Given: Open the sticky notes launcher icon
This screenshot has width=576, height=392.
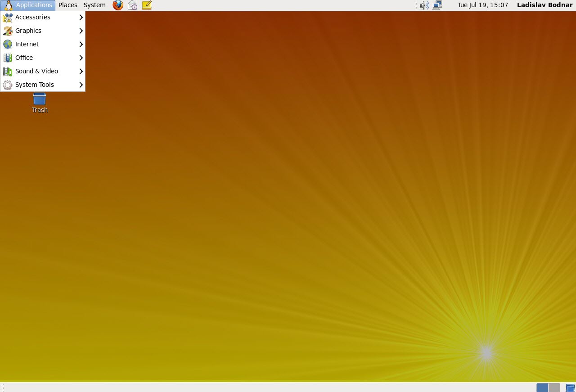Looking at the screenshot, I should [x=147, y=5].
